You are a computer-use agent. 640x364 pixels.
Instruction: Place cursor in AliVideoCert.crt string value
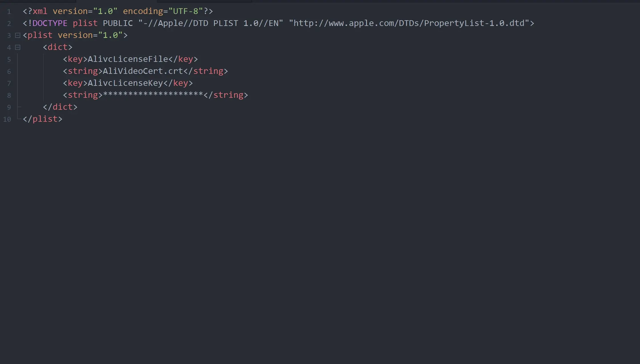click(x=143, y=71)
